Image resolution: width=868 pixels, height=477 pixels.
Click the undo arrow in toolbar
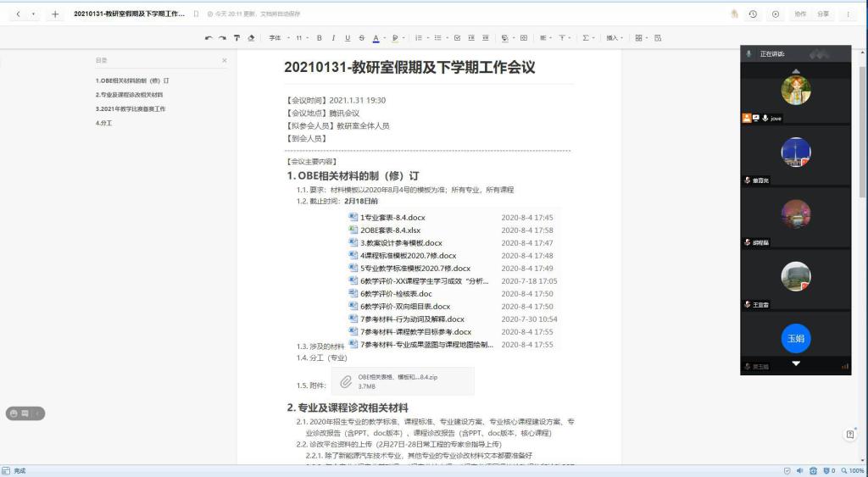(209, 38)
